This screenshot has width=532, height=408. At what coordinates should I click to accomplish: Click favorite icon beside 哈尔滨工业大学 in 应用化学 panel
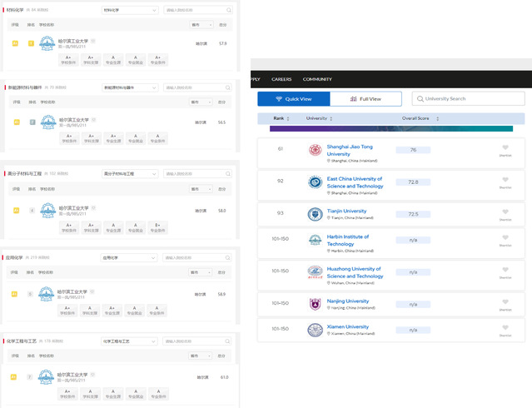[93, 291]
